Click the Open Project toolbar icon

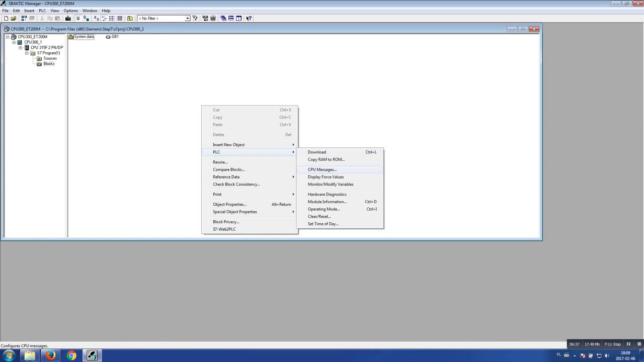point(14,18)
